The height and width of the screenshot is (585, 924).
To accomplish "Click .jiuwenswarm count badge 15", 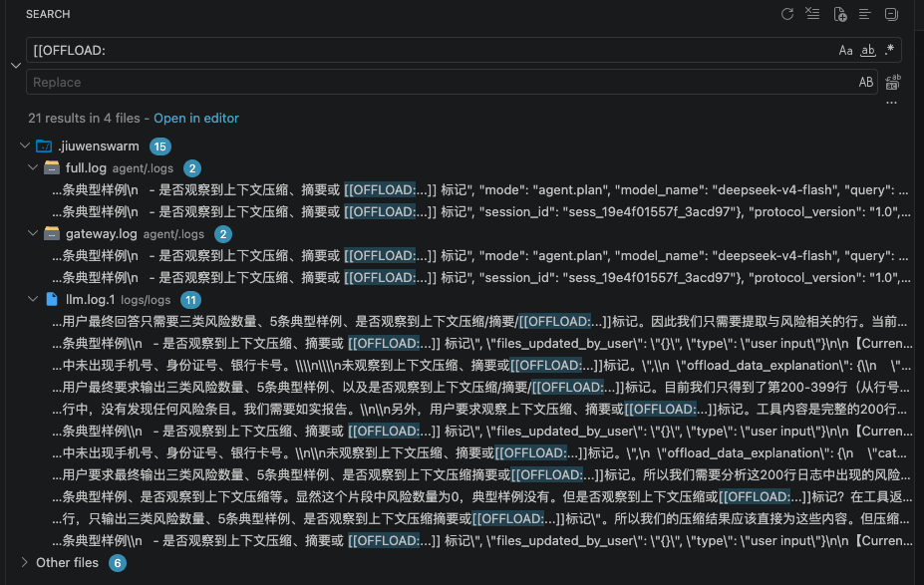I will (160, 146).
